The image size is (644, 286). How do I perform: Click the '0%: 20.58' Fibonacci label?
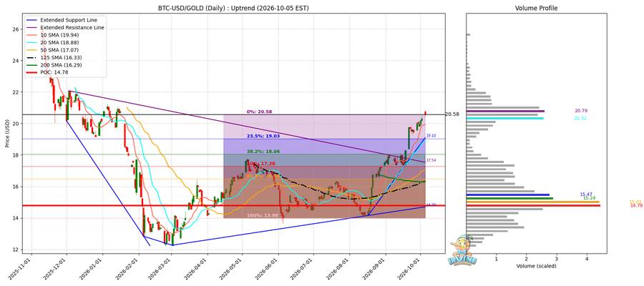[x=259, y=112]
